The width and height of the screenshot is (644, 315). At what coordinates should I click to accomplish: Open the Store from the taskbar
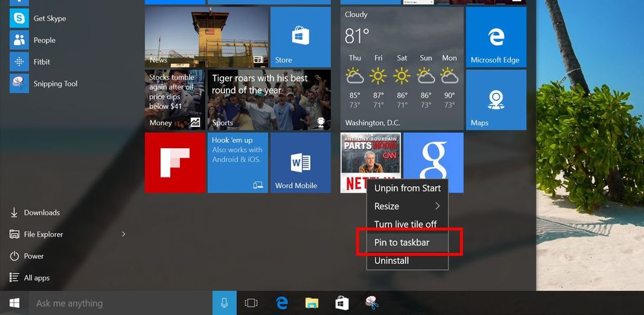pos(342,304)
